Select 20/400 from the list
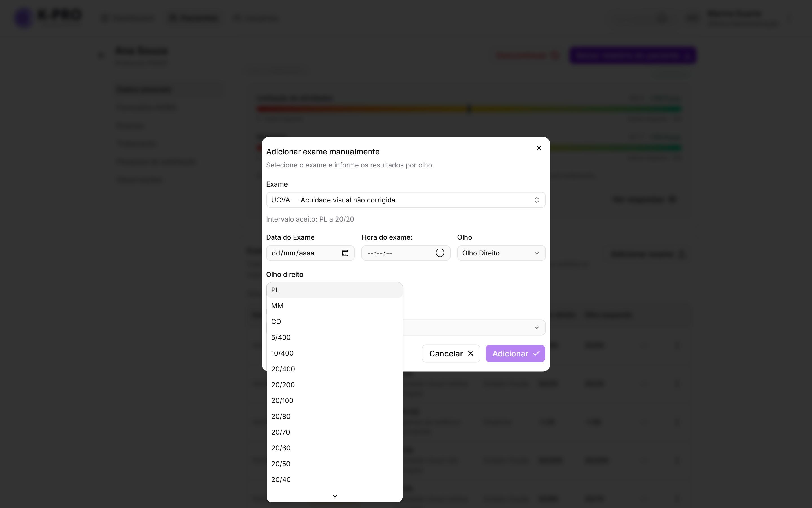 [x=335, y=369]
